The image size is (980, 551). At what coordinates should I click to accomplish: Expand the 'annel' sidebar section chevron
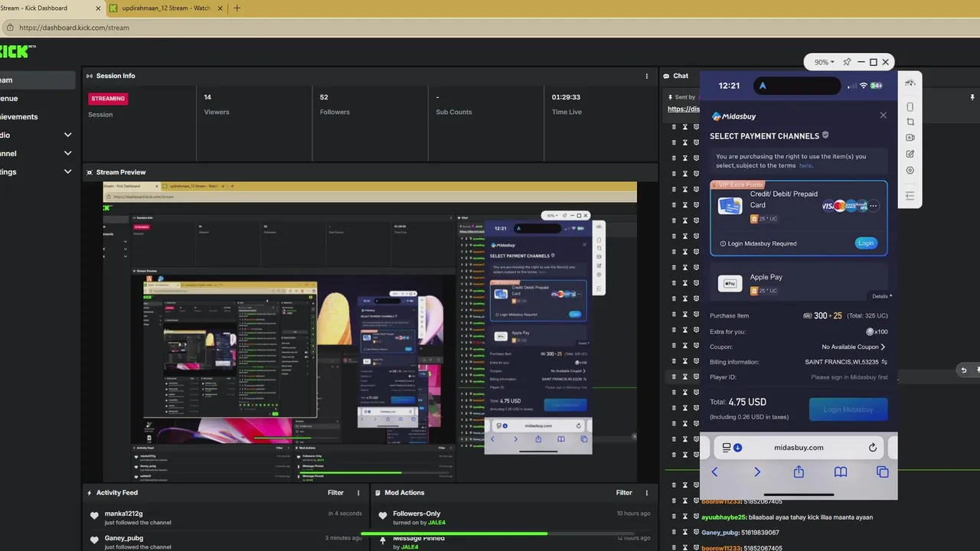pos(67,154)
